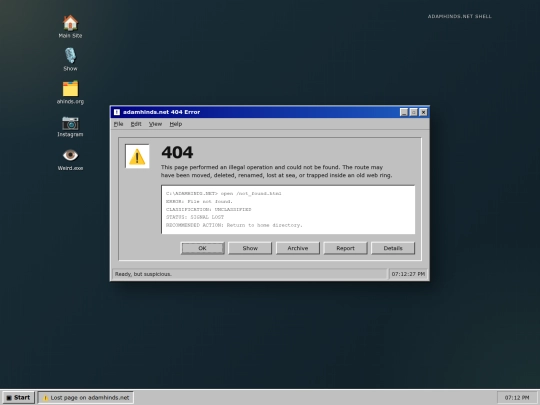Click the 404 Error title bar icon
The height and width of the screenshot is (405, 540).
pyautogui.click(x=117, y=112)
